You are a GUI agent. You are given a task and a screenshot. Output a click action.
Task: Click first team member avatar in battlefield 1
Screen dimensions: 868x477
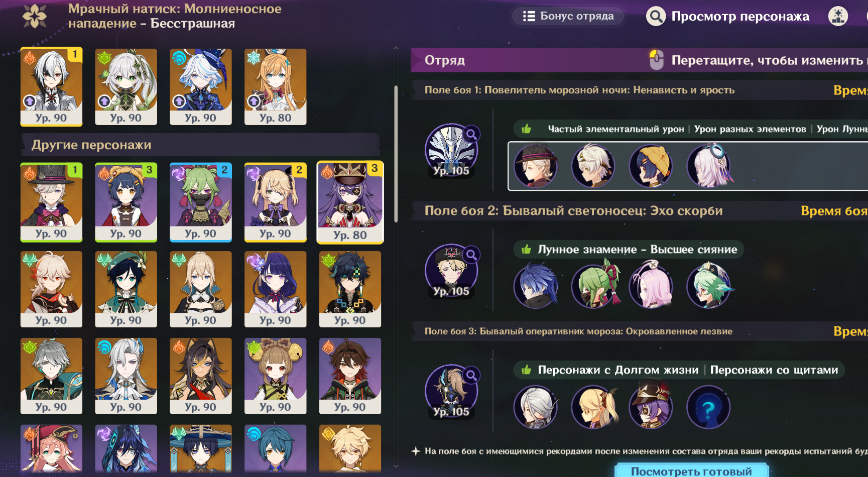536,166
